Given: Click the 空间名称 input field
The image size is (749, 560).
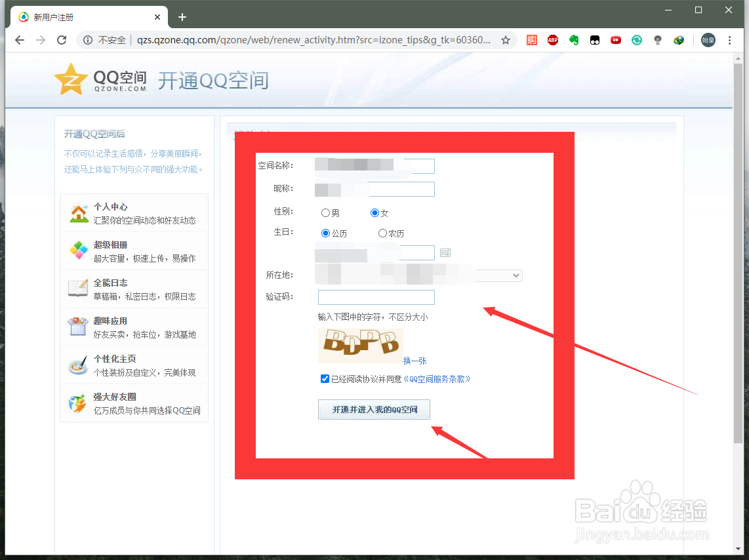Looking at the screenshot, I should point(375,166).
